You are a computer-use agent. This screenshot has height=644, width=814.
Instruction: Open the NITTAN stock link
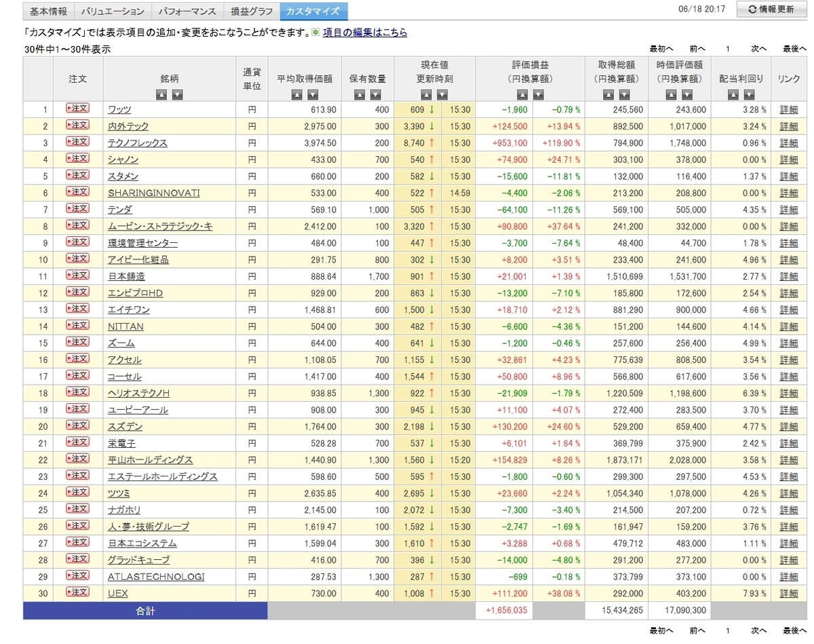pyautogui.click(x=125, y=326)
